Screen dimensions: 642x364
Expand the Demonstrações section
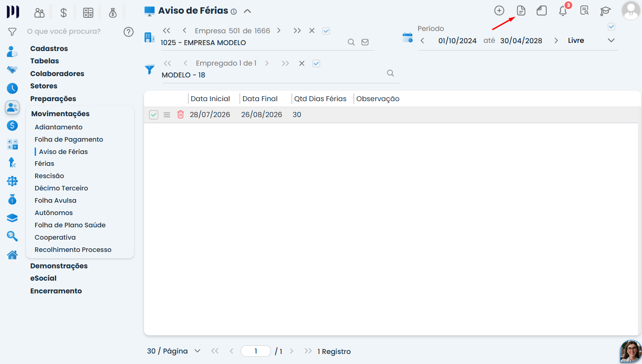tap(59, 266)
